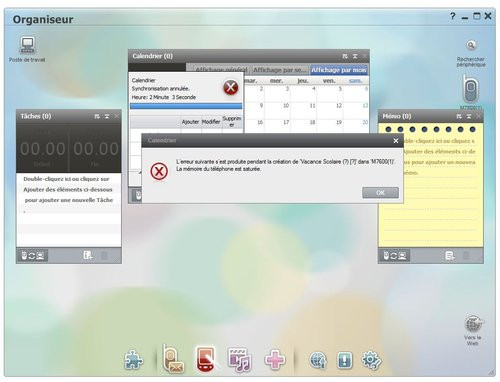Switch to Affichage par semaine tab
The height and width of the screenshot is (382, 500).
pos(279,70)
